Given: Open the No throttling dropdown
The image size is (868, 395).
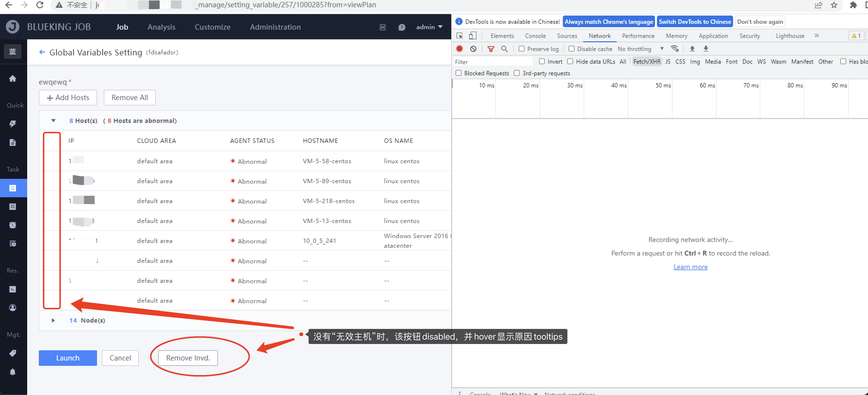Looking at the screenshot, I should (640, 49).
